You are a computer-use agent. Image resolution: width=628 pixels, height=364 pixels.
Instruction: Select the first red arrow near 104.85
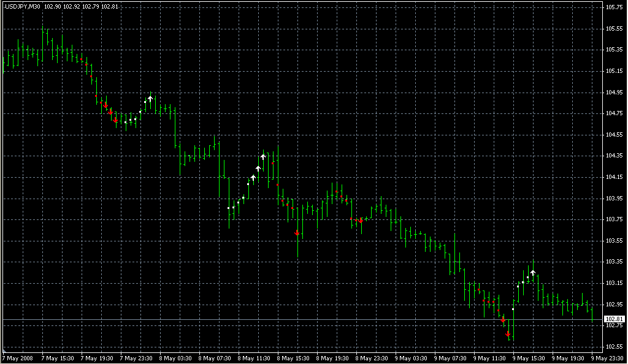click(105, 105)
